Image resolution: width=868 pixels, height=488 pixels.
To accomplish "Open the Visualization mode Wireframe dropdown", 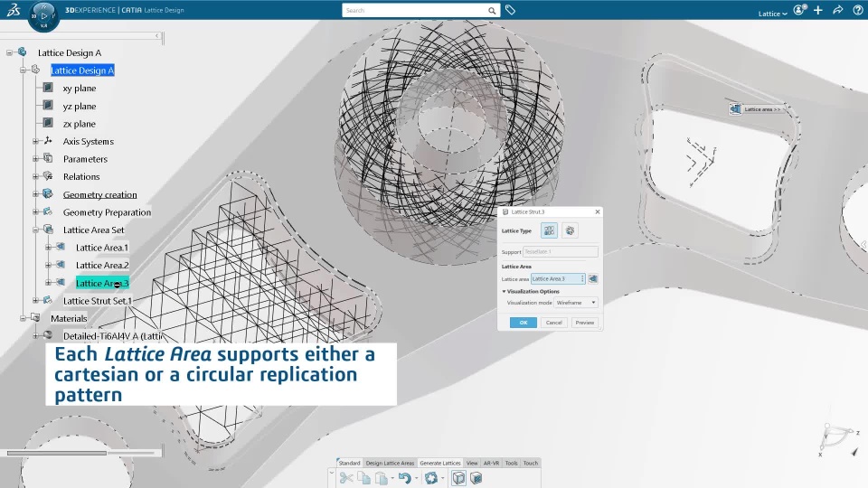I will 576,303.
